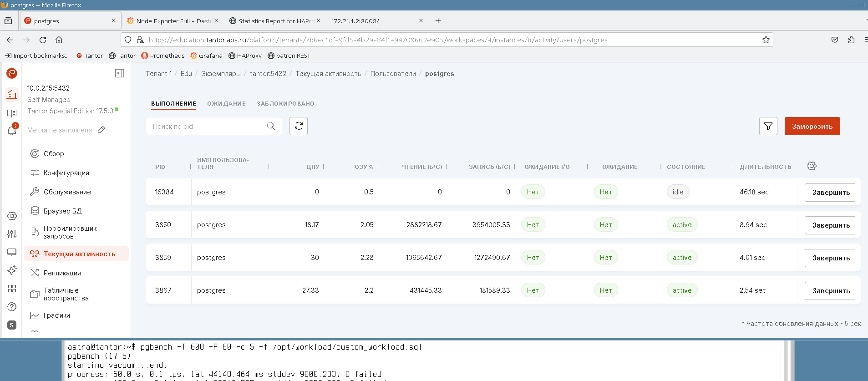This screenshot has width=868, height=381.
Task: Open table column settings gear
Action: click(x=812, y=166)
